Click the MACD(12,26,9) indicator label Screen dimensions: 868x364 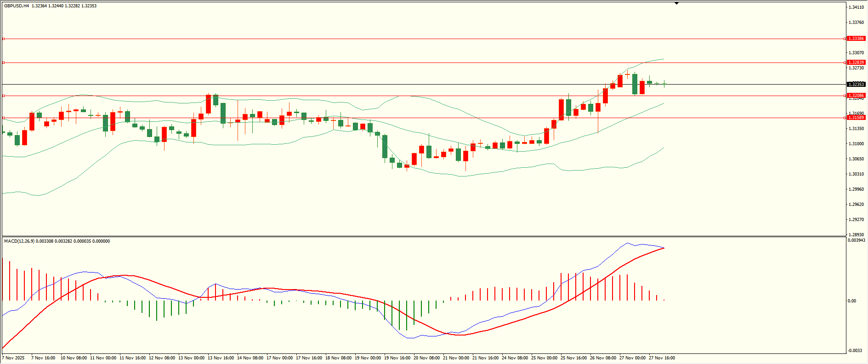point(19,241)
